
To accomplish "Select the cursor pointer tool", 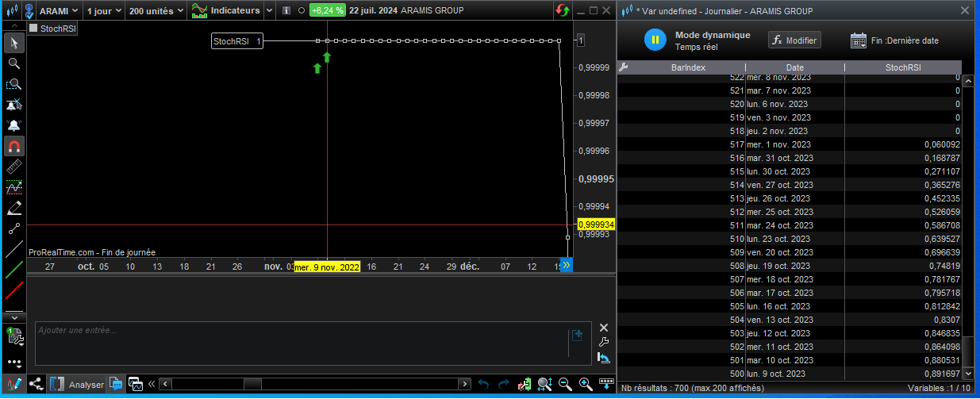I will (13, 43).
